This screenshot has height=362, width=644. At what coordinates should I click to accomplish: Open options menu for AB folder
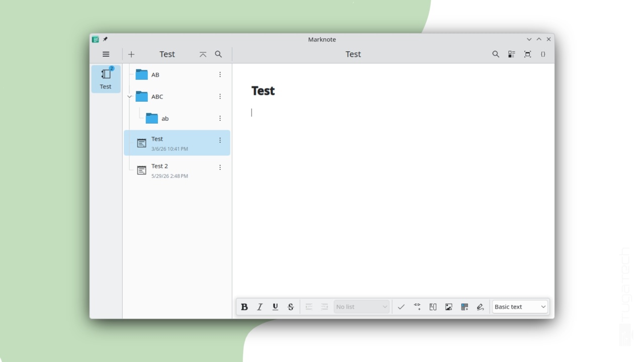point(220,74)
